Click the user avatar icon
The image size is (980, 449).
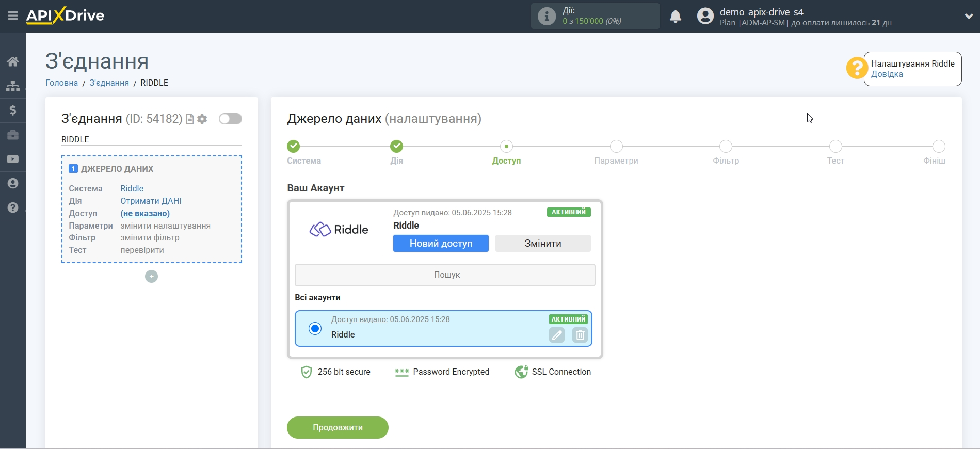pos(705,16)
